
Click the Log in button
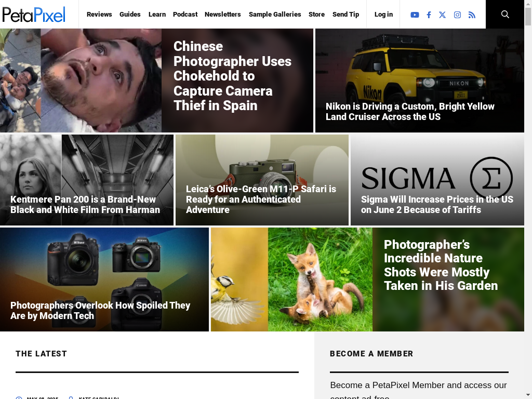coord(383,14)
